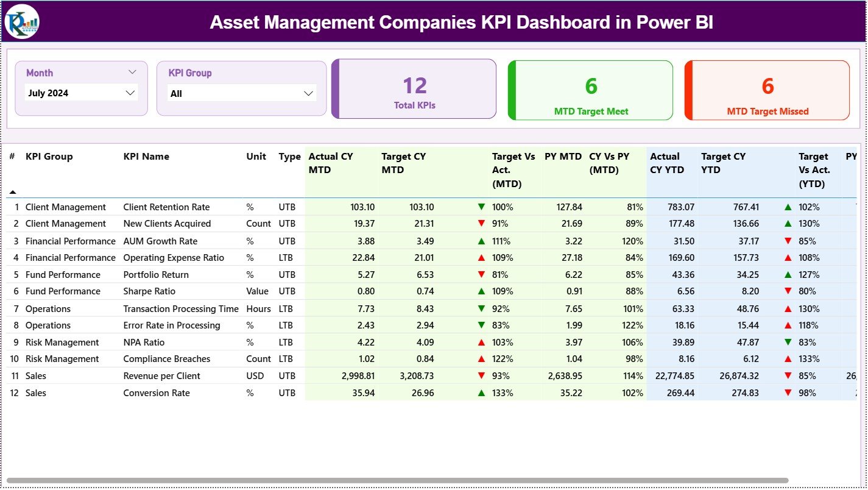Viewport: 868px width, 490px height.
Task: Click the 6 MTD Target Meet card
Action: (x=589, y=90)
